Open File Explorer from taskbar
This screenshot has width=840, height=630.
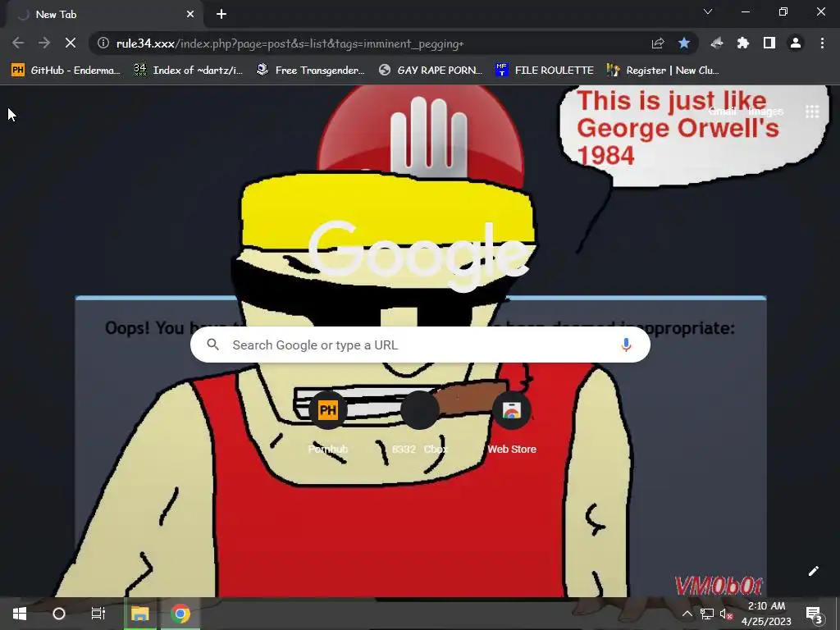(x=139, y=614)
